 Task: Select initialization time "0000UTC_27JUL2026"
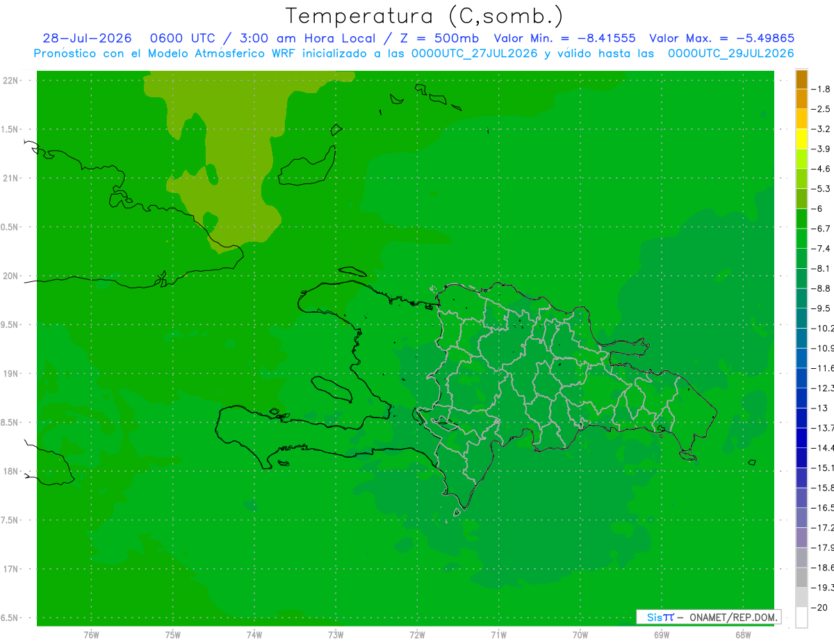pyautogui.click(x=475, y=53)
